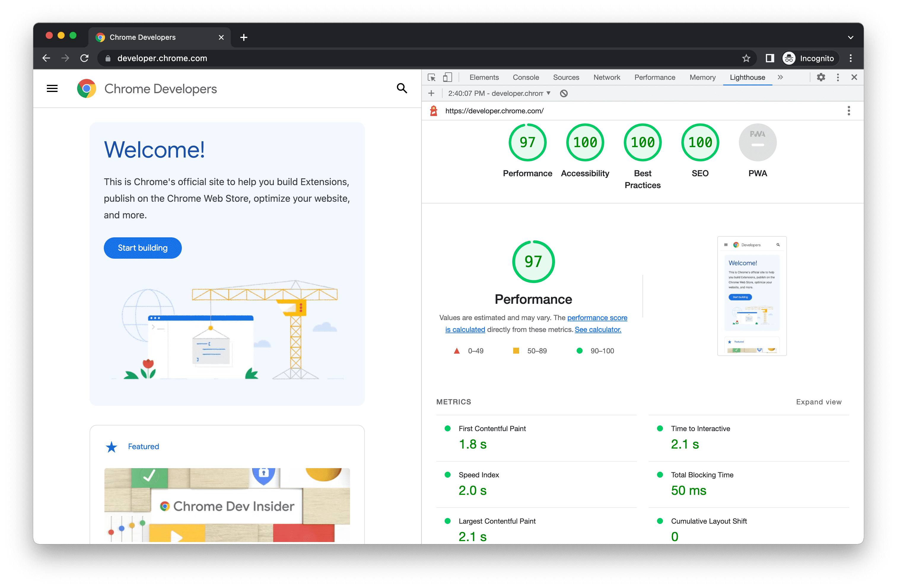
Task: Click the DevTools settings gear icon
Action: [x=821, y=77]
